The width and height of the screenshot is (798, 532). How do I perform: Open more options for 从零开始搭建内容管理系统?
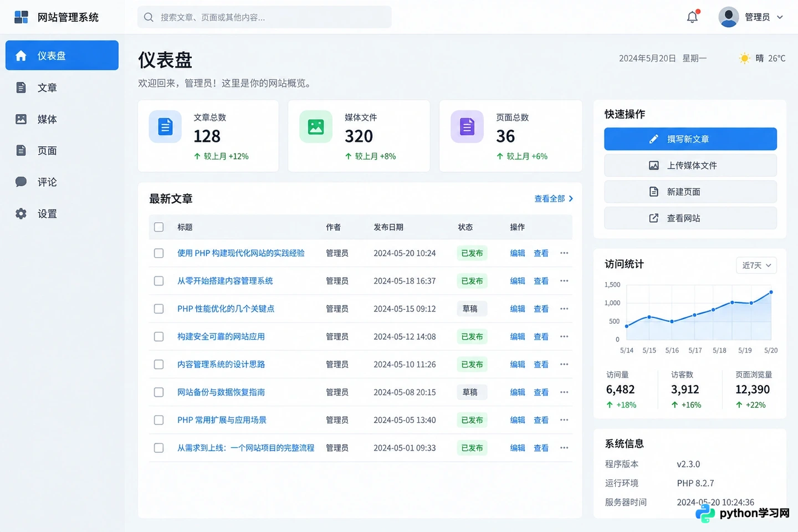point(564,281)
